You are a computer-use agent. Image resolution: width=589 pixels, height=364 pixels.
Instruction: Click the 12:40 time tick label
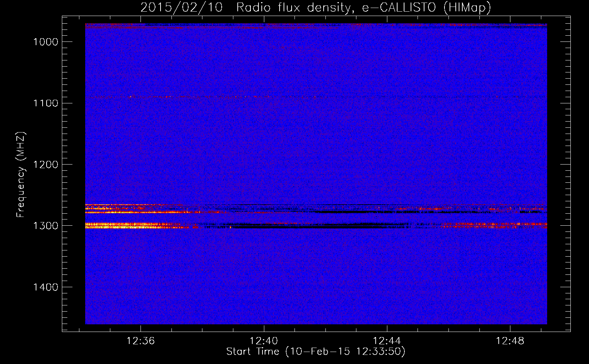(x=264, y=341)
